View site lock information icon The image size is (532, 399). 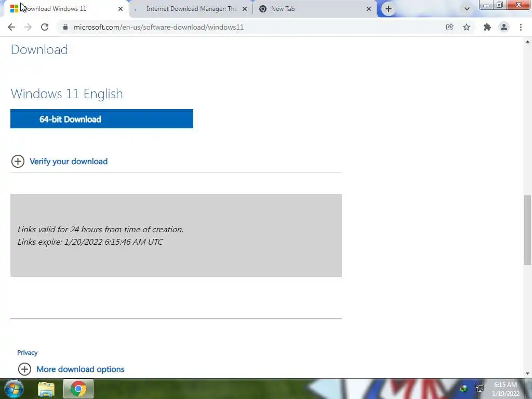tap(65, 27)
